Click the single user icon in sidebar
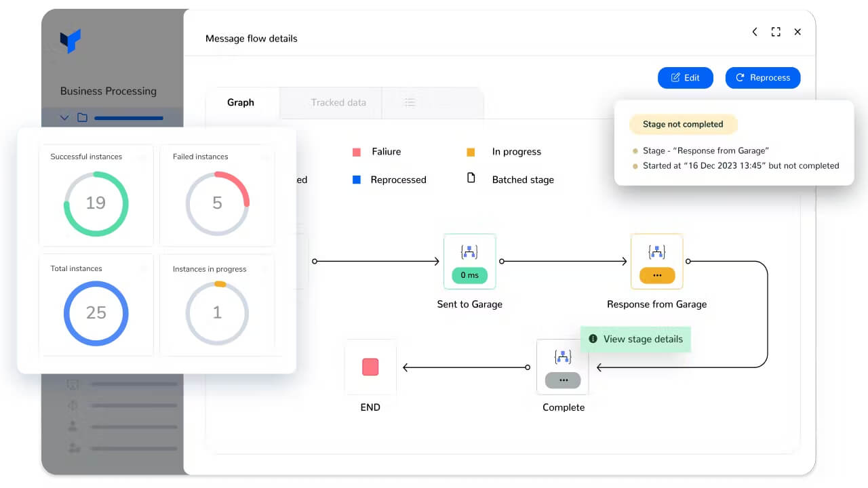 (x=73, y=426)
